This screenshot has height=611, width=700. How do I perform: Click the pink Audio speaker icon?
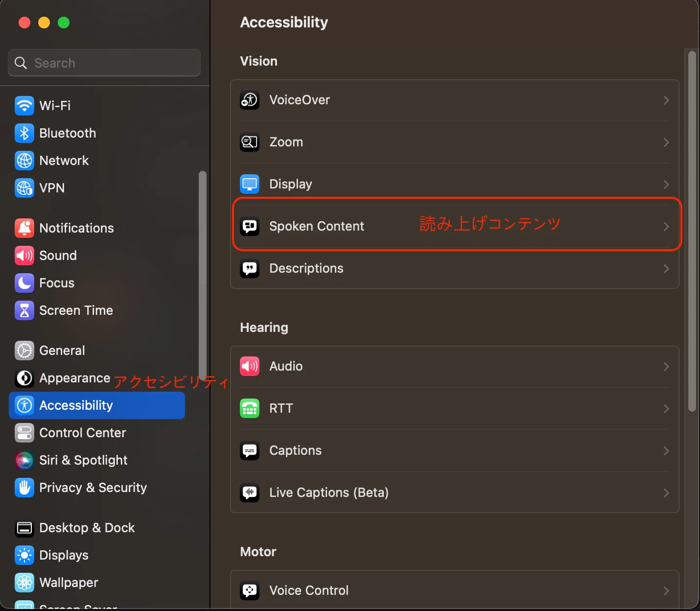tap(250, 366)
